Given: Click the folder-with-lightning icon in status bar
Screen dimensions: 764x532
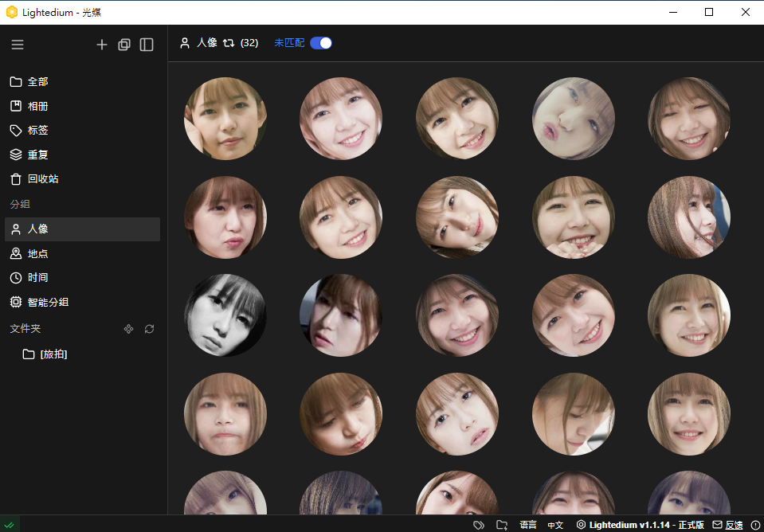Looking at the screenshot, I should pos(502,525).
